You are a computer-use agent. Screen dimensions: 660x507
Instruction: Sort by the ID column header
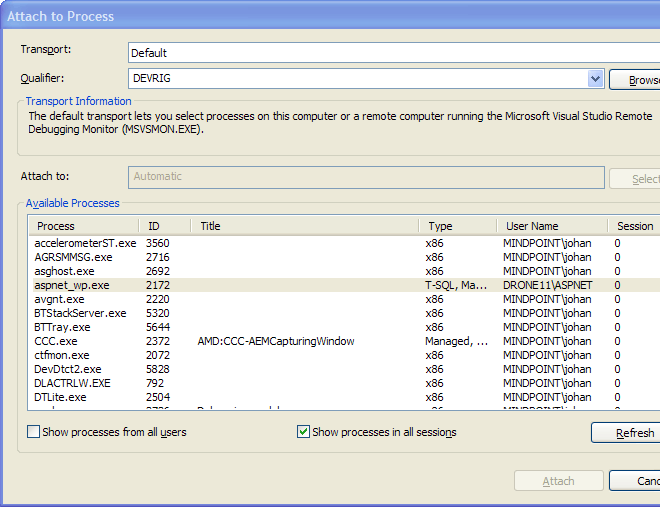coord(165,226)
